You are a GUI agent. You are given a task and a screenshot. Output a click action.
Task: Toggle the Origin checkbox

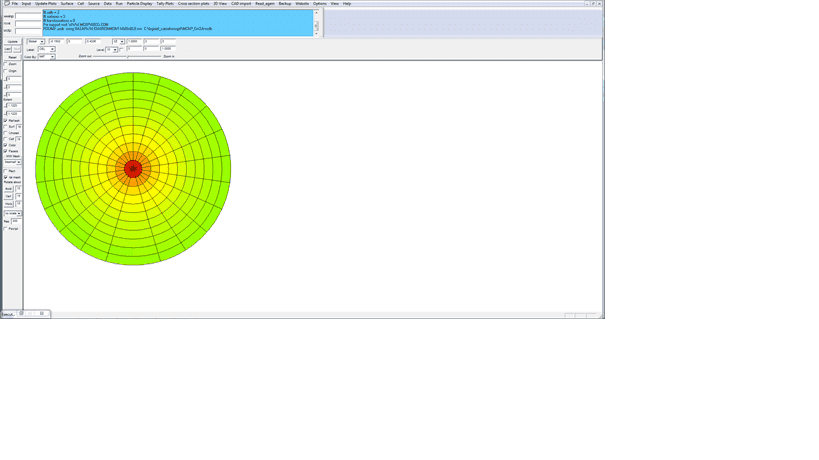point(6,71)
